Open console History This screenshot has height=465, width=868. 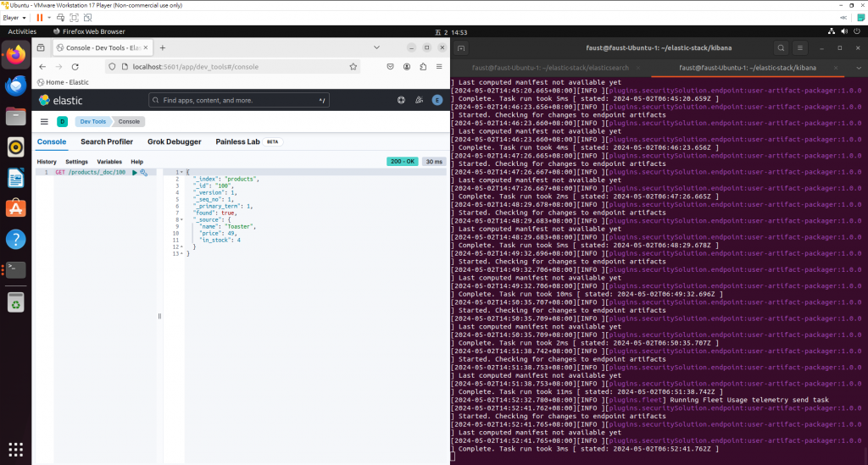pos(47,162)
